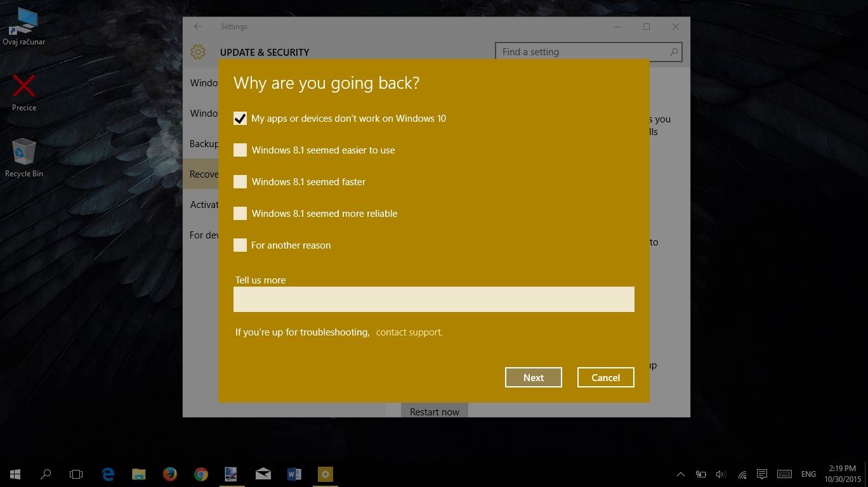This screenshot has height=487, width=868.
Task: Switch to Word in the taskbar
Action: pyautogui.click(x=294, y=474)
